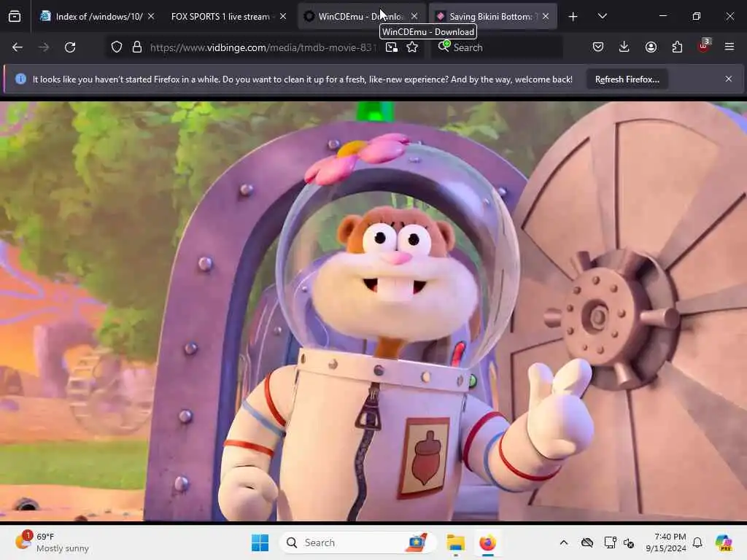Open the clock showing 7:40 PM
Screen dimensions: 747x560
666,542
